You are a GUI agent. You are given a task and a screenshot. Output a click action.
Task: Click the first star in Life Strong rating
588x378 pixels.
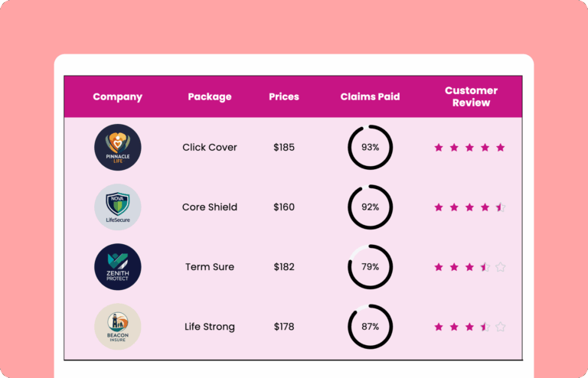439,327
